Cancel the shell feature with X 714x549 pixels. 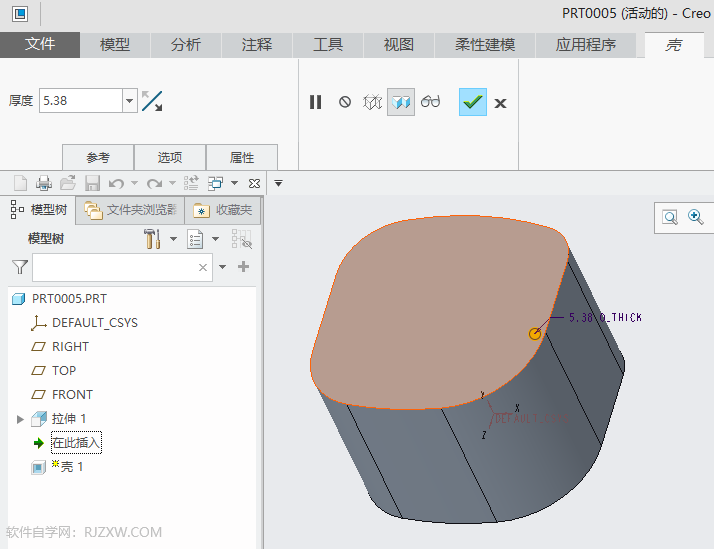point(500,103)
